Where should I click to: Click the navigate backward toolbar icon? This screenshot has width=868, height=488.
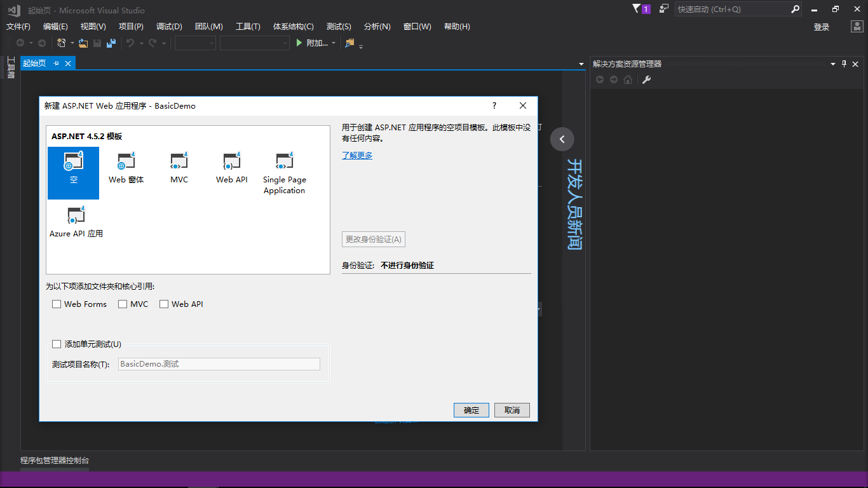pyautogui.click(x=20, y=43)
